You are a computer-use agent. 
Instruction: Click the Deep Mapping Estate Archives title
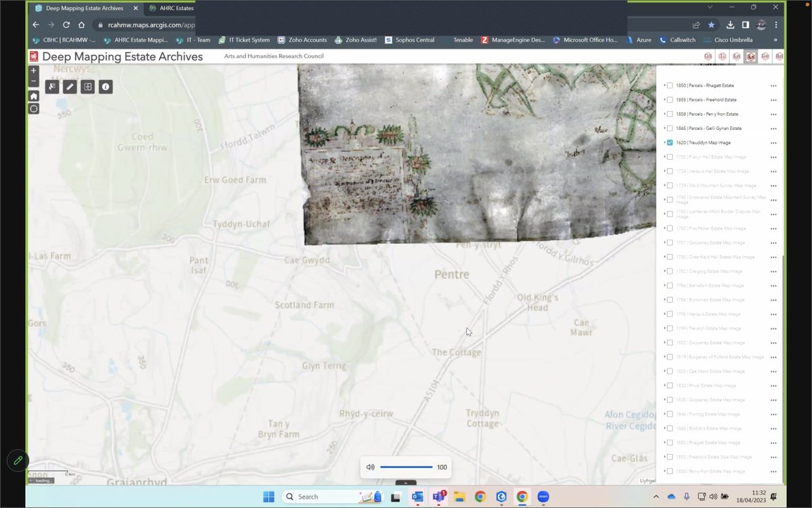(122, 56)
